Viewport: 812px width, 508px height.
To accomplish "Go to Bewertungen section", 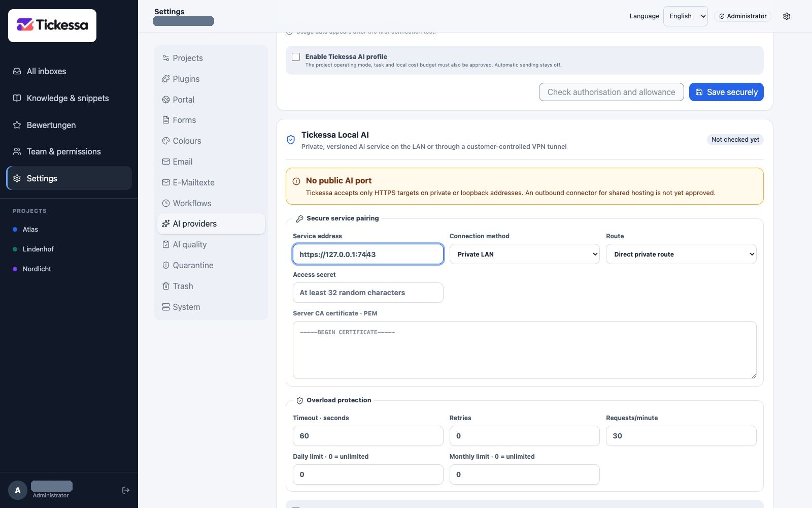I will click(69, 125).
